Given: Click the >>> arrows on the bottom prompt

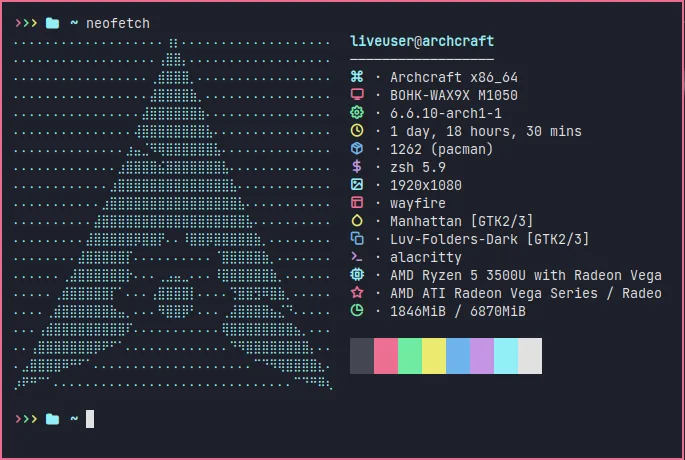Looking at the screenshot, I should [x=26, y=419].
